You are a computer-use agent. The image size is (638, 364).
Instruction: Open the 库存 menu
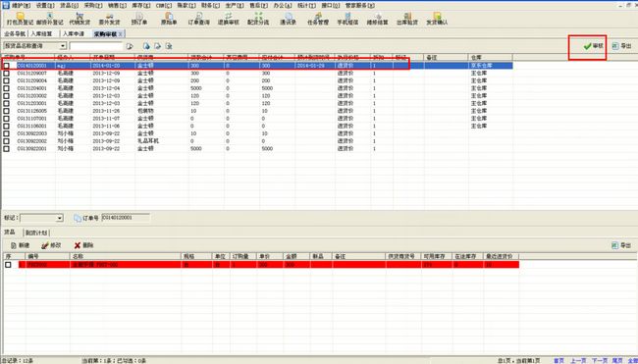click(140, 5)
